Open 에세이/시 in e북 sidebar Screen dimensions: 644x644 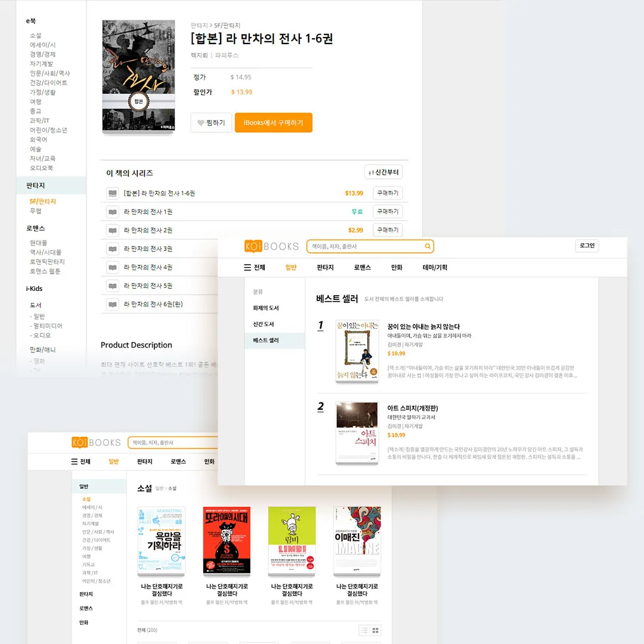click(x=43, y=45)
